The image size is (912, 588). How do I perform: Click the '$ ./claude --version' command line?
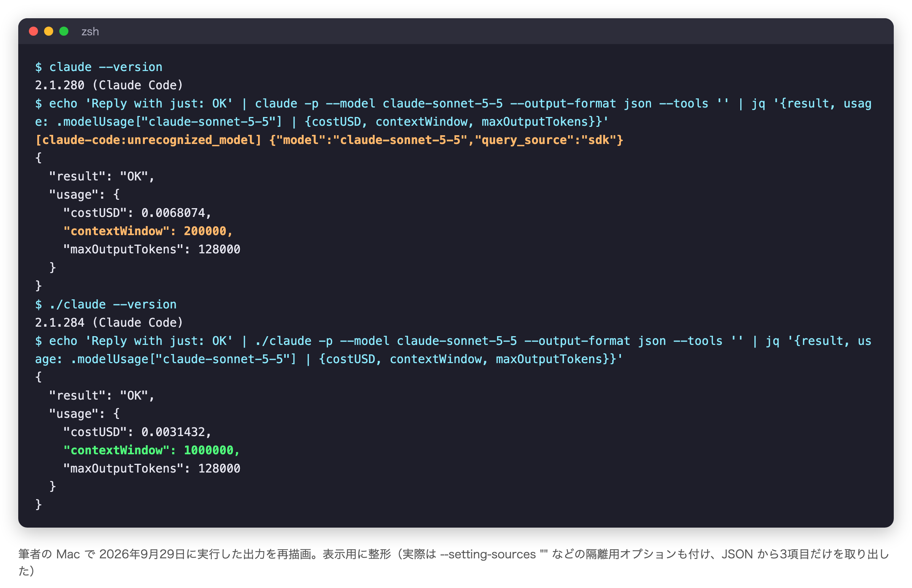pyautogui.click(x=105, y=304)
